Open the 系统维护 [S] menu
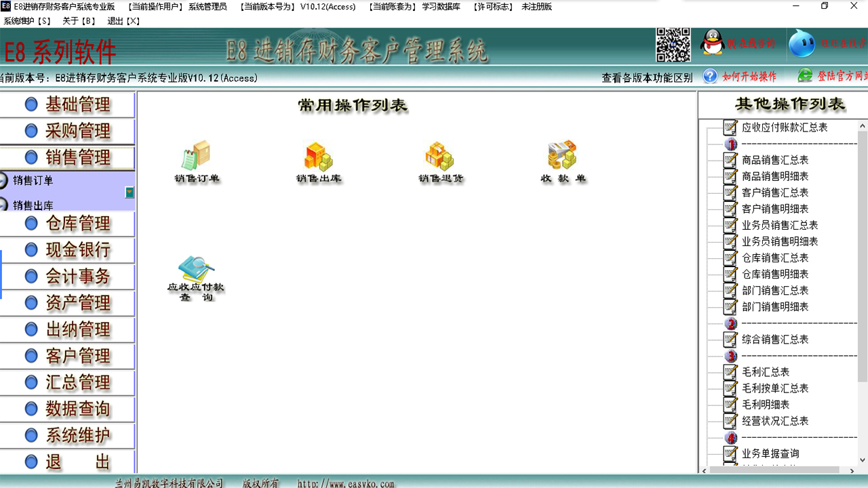The height and width of the screenshot is (488, 868). (x=27, y=21)
